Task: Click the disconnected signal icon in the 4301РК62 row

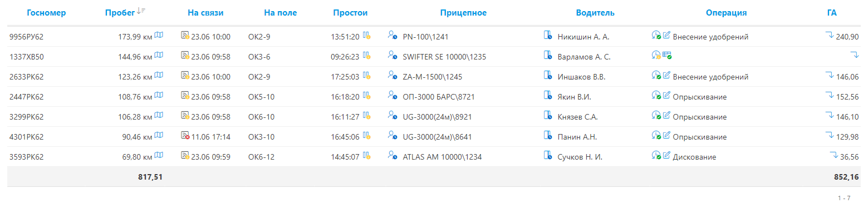Action: [185, 136]
